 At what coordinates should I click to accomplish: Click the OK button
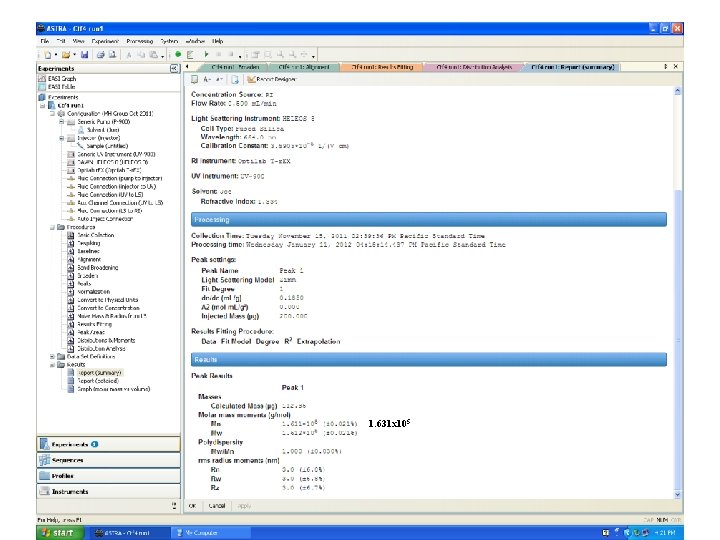192,506
